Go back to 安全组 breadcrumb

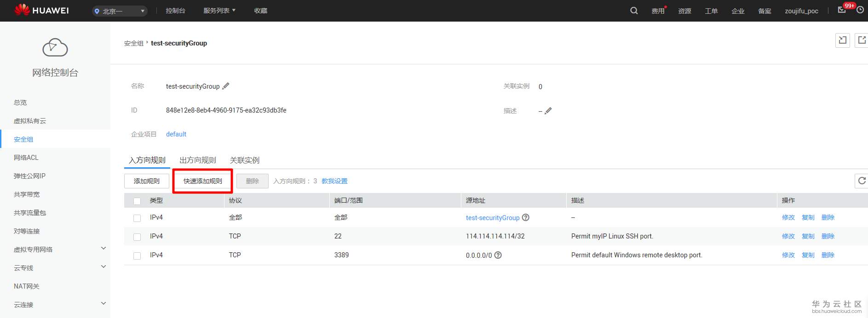click(134, 43)
